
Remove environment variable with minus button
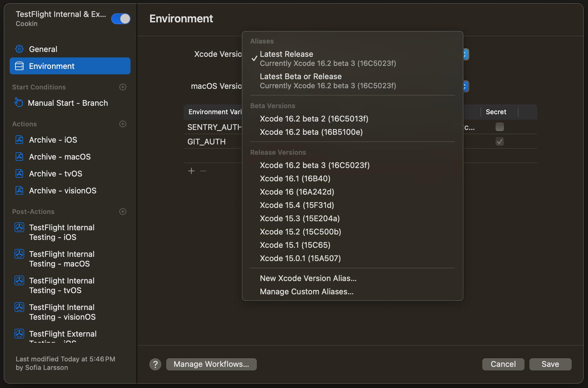tap(203, 171)
